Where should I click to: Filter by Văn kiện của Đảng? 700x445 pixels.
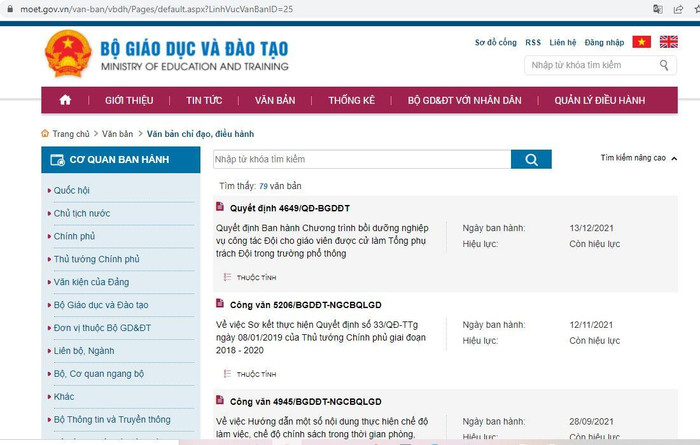[91, 282]
